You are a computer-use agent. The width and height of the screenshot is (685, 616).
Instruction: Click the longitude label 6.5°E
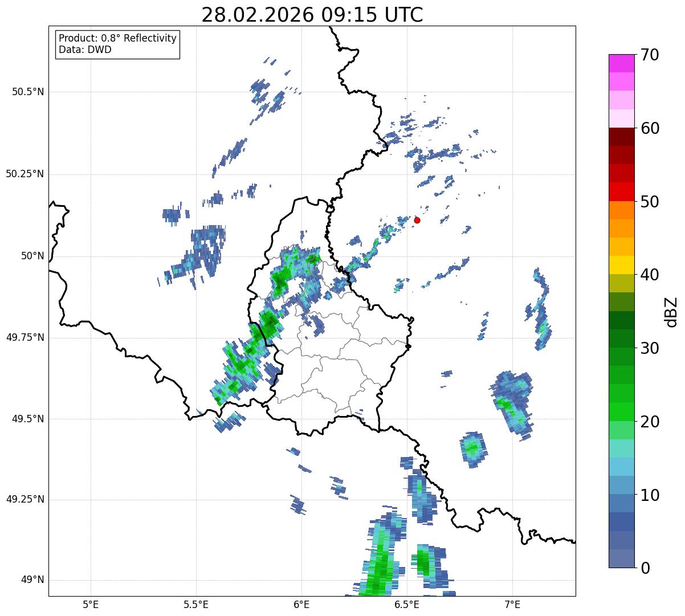click(x=407, y=604)
